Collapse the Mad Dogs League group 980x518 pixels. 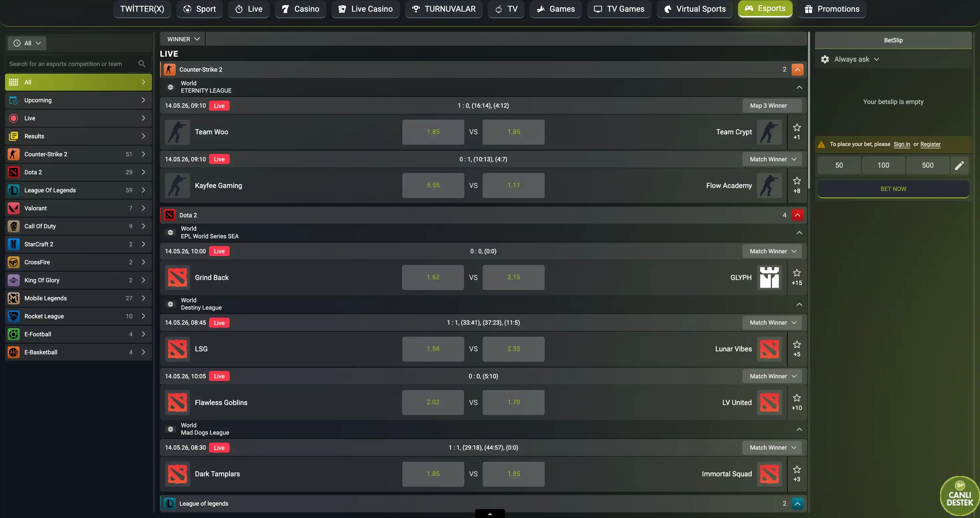[799, 429]
